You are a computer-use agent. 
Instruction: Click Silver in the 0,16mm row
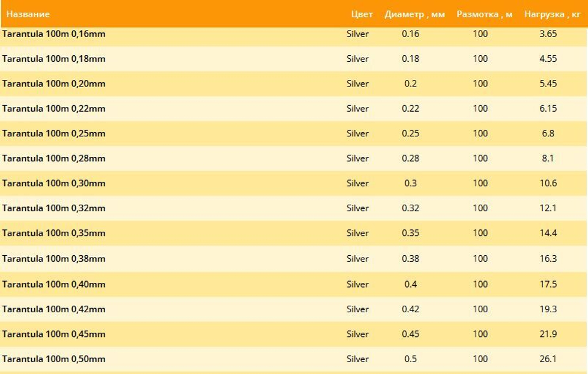358,34
